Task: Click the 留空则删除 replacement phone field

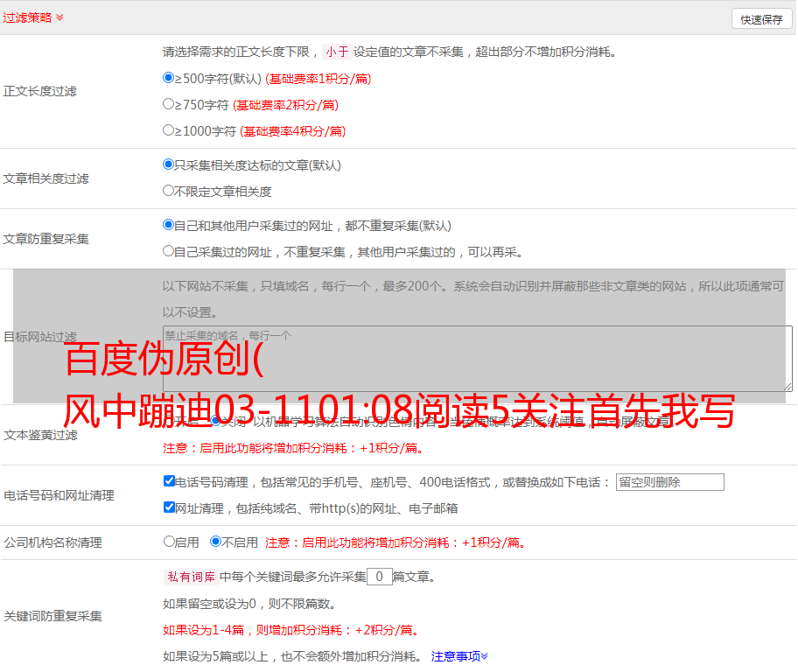Action: point(669,482)
